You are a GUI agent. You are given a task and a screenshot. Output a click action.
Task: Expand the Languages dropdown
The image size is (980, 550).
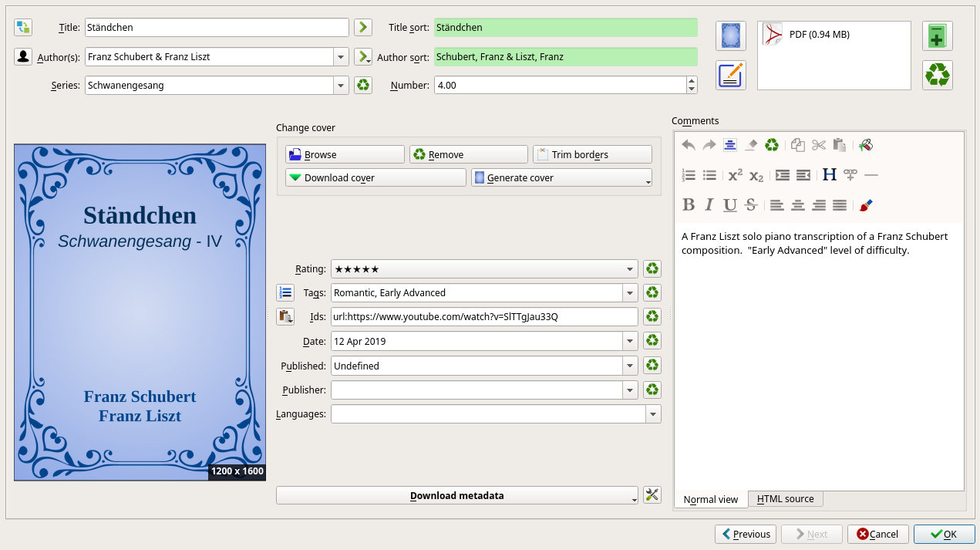click(x=654, y=414)
